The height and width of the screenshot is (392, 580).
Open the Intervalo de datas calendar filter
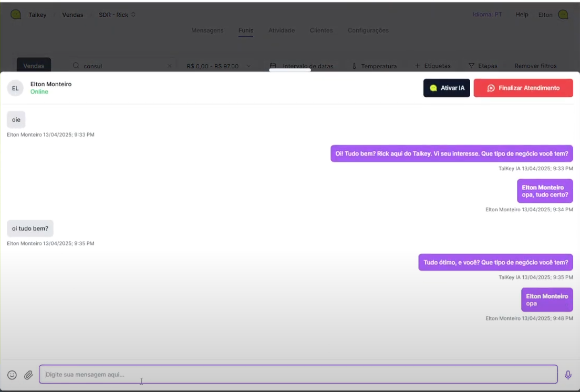(x=302, y=66)
